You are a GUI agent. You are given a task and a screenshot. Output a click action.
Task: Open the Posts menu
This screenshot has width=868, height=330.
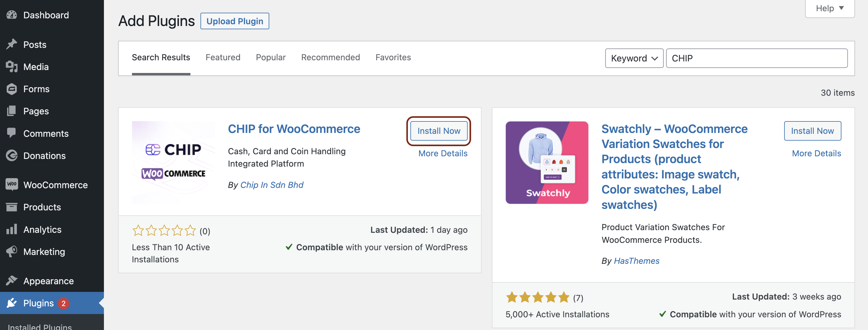click(35, 45)
